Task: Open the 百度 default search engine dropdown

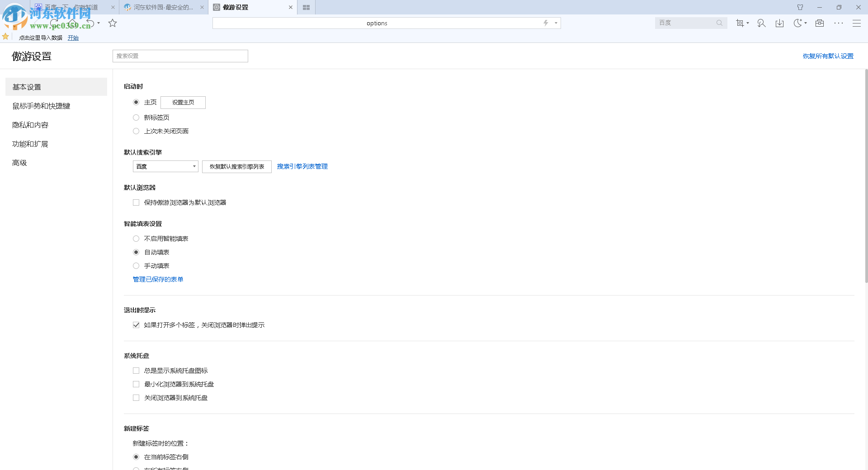Action: pyautogui.click(x=165, y=166)
